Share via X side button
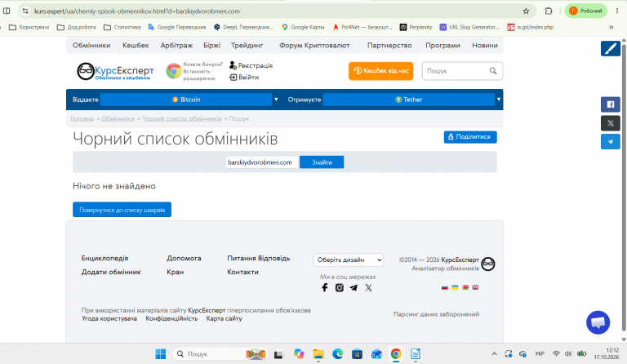This screenshot has height=364, width=627. [610, 123]
